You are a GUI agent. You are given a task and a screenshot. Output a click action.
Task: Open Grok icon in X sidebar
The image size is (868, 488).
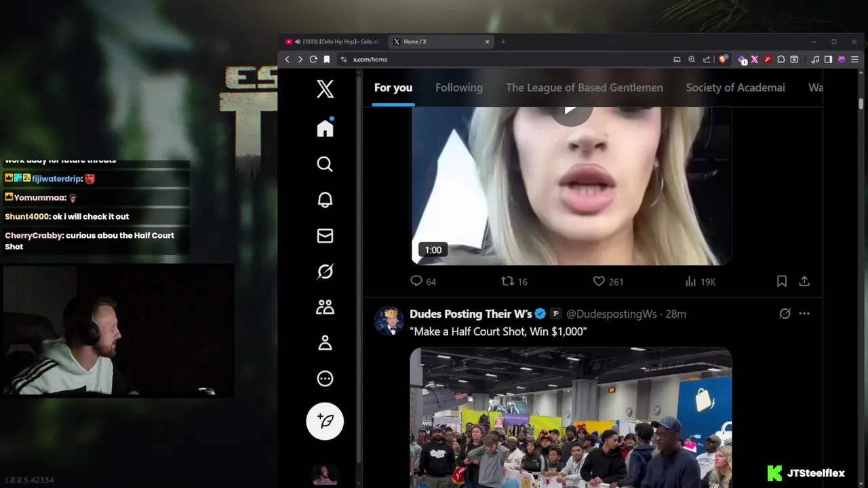coord(325,271)
